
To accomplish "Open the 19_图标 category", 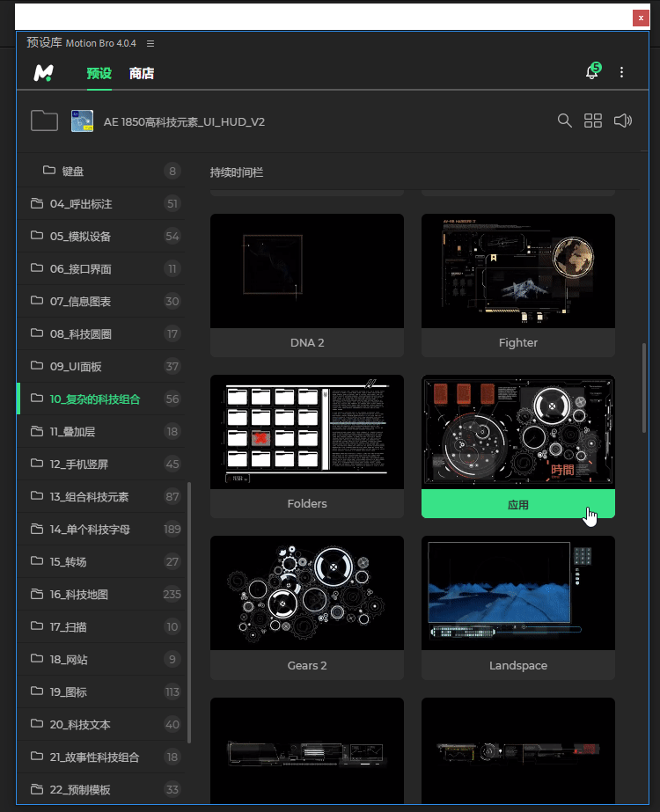I will [x=101, y=691].
